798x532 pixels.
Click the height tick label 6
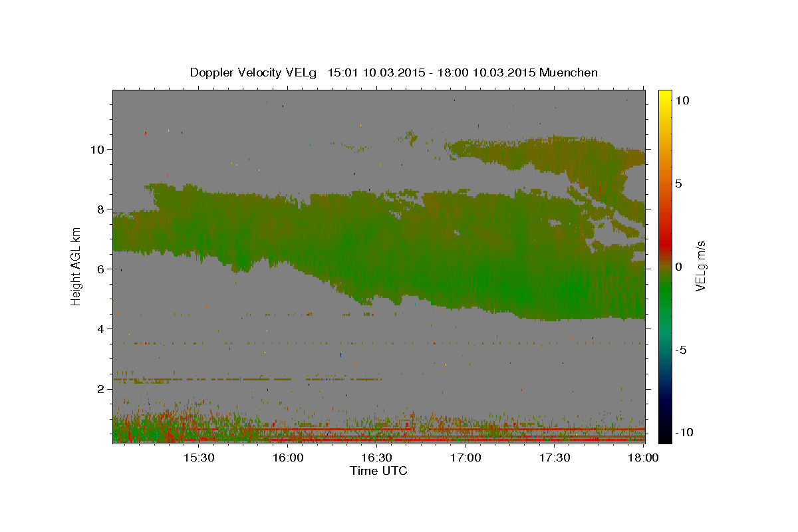coord(101,269)
